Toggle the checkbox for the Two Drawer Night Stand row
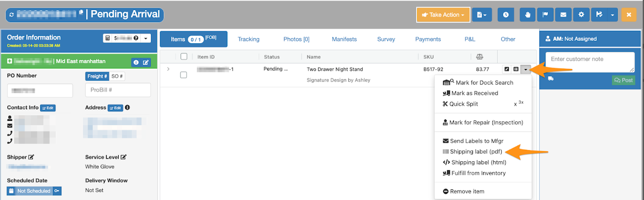Image resolution: width=644 pixels, height=200 pixels. pos(184,75)
